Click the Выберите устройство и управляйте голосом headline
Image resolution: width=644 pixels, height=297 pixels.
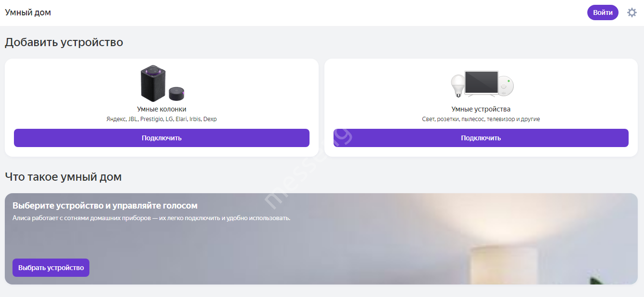coord(105,206)
